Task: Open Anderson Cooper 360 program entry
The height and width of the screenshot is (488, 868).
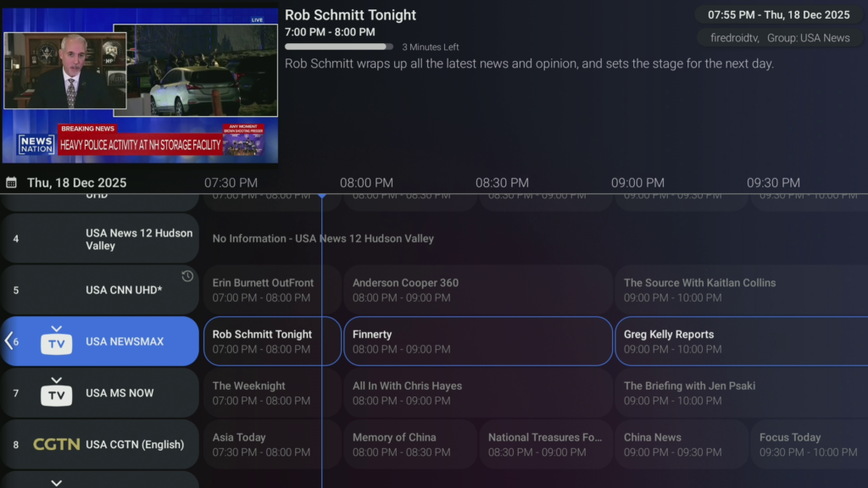Action: coord(478,290)
